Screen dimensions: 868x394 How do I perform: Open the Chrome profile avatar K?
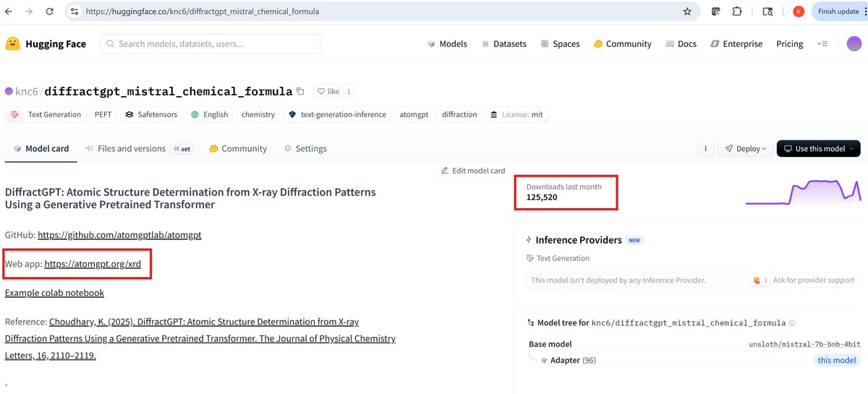[799, 12]
